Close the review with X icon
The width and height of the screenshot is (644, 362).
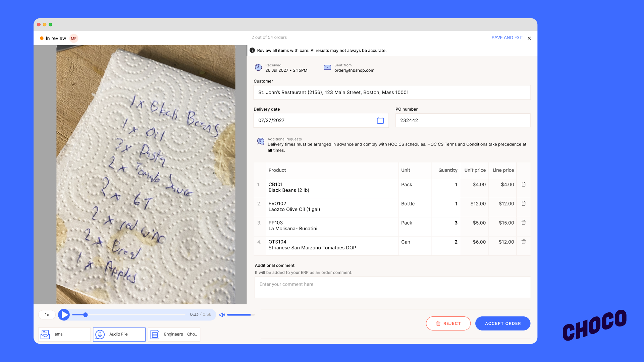coord(529,38)
